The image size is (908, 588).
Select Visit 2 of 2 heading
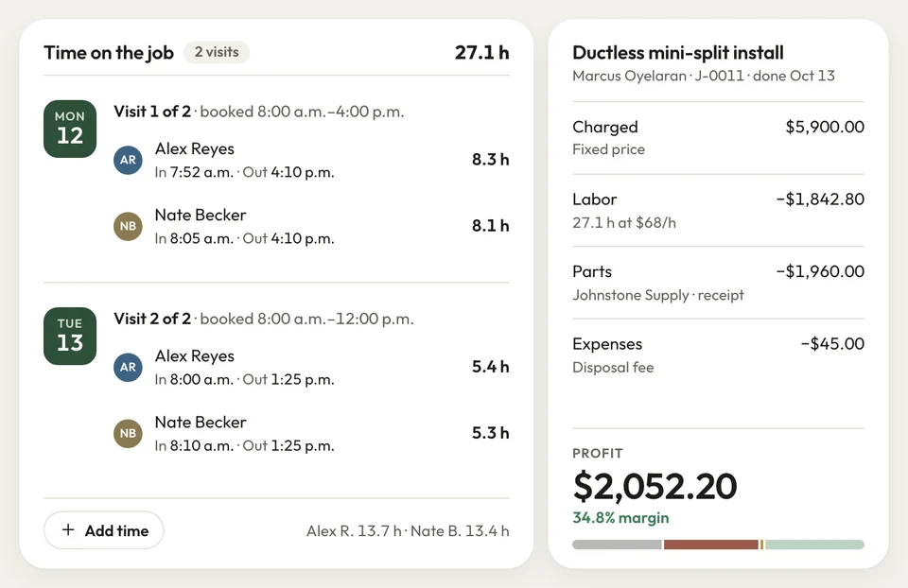pos(152,319)
